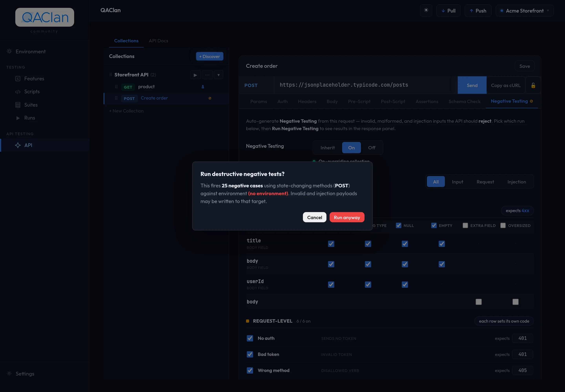Open the Storefront API more options menu
This screenshot has width=565, height=392.
[x=207, y=75]
